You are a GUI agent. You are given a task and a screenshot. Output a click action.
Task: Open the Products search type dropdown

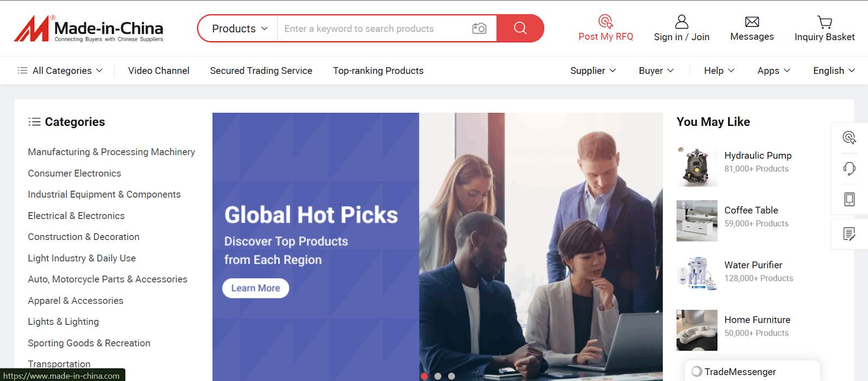240,28
